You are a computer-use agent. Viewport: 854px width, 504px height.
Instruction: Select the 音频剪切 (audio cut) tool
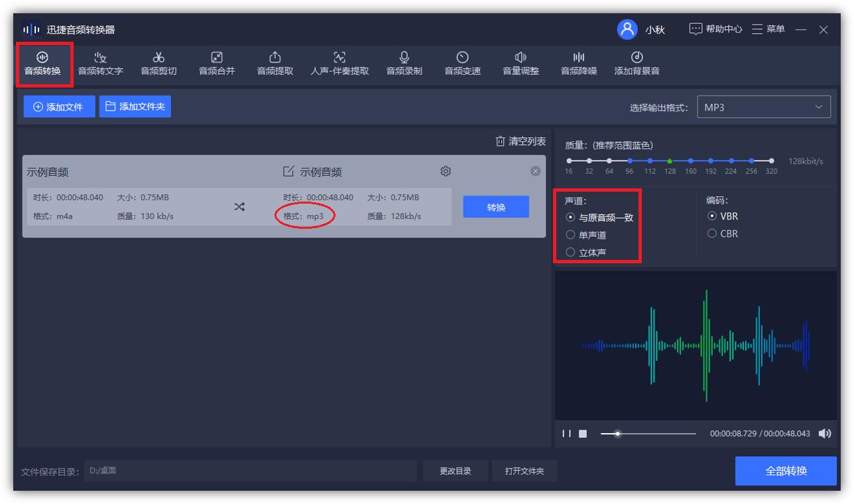(158, 64)
